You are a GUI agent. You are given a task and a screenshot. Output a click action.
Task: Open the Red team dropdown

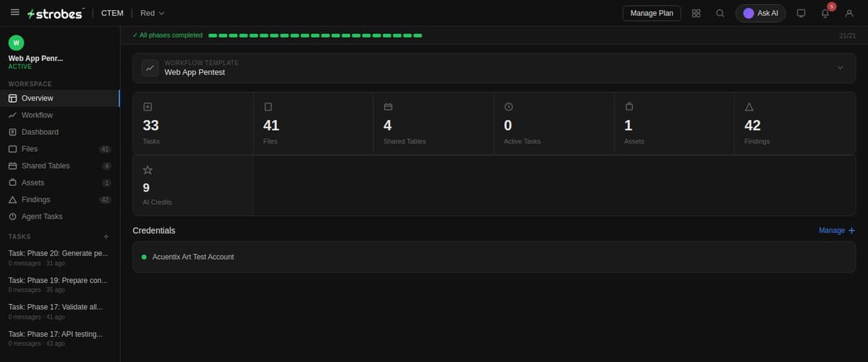pyautogui.click(x=153, y=13)
